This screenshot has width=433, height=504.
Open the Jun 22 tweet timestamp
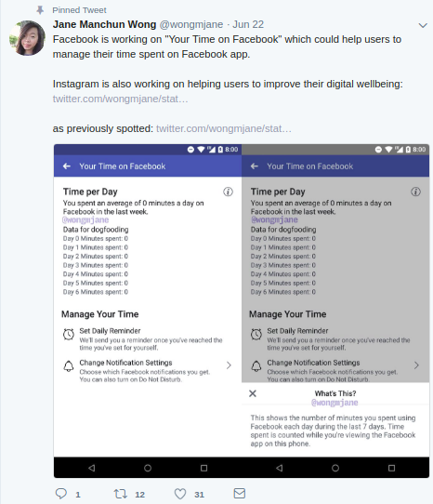tap(248, 24)
